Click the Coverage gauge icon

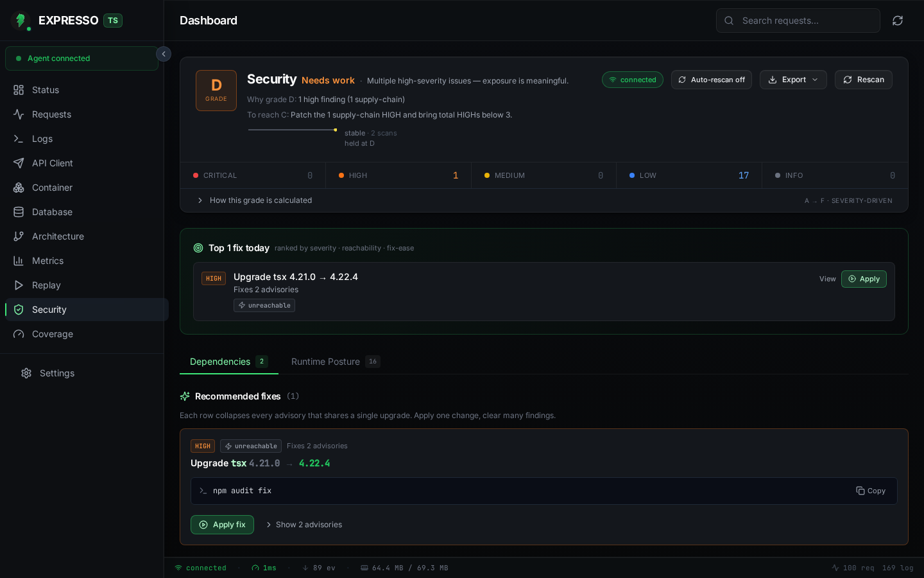click(19, 334)
